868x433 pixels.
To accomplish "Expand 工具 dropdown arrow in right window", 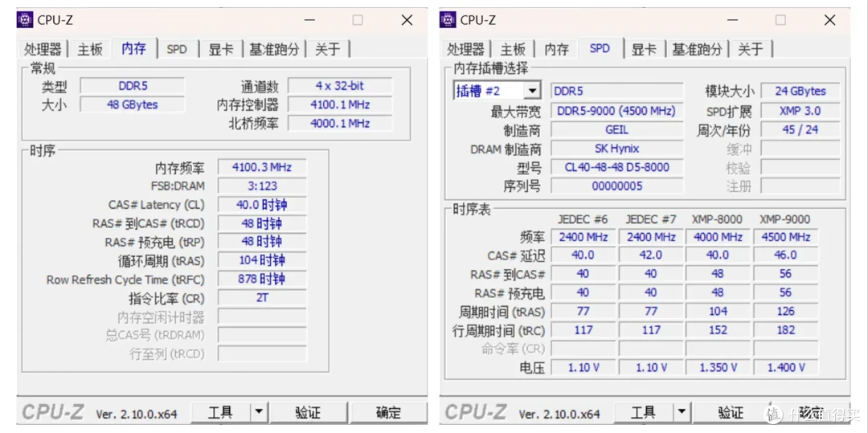I will pyautogui.click(x=682, y=413).
